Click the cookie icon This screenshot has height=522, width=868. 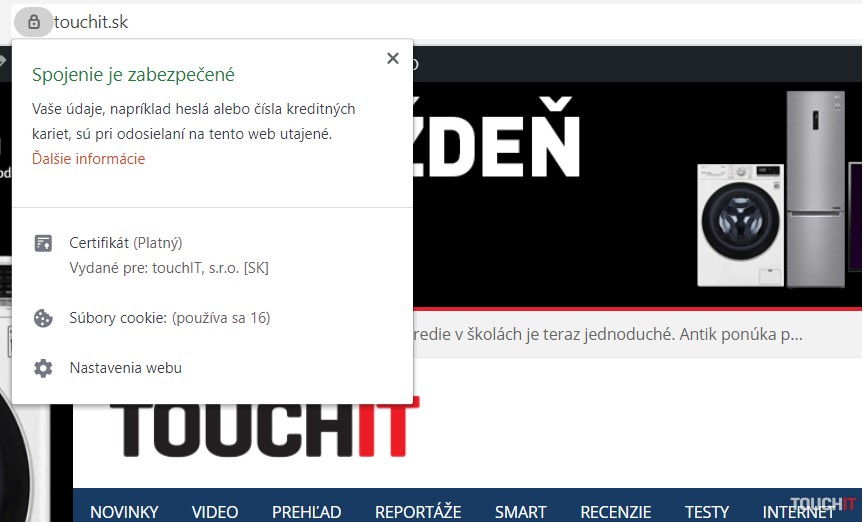pos(43,318)
